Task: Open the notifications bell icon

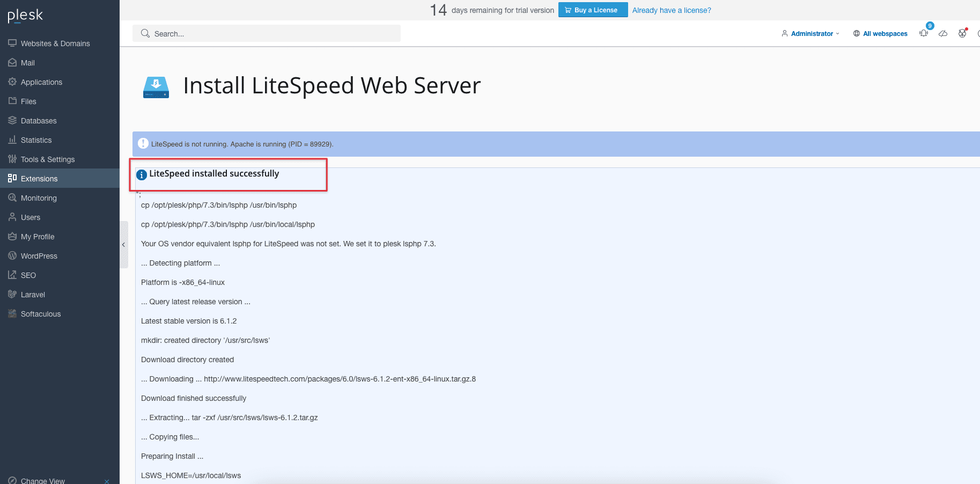Action: [924, 33]
